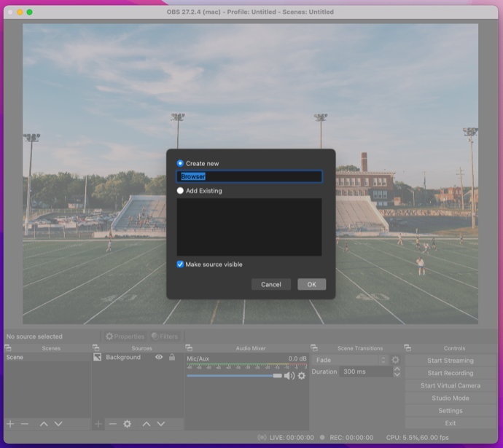Move scene down with arrow icon
503x448 pixels.
(x=58, y=424)
